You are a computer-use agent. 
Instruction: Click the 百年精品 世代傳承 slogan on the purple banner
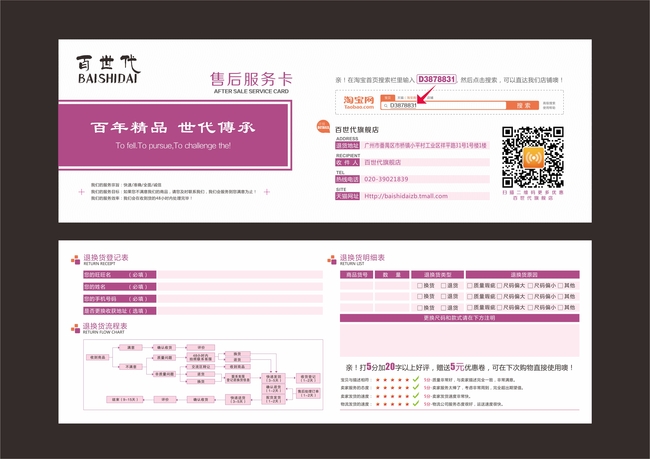click(173, 127)
